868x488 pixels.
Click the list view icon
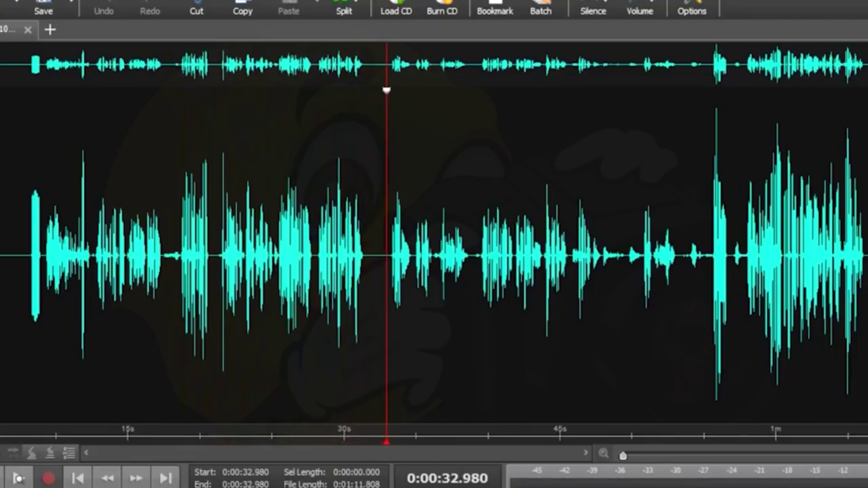pos(69,452)
